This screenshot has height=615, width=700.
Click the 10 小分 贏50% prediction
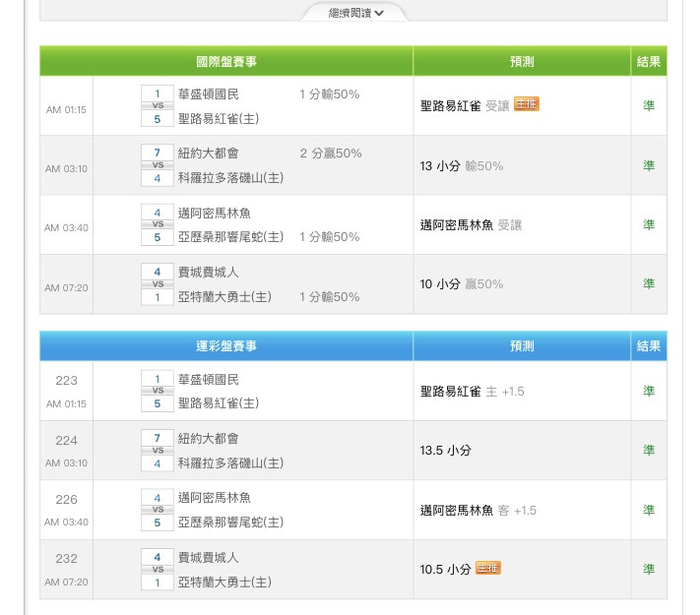pyautogui.click(x=461, y=283)
